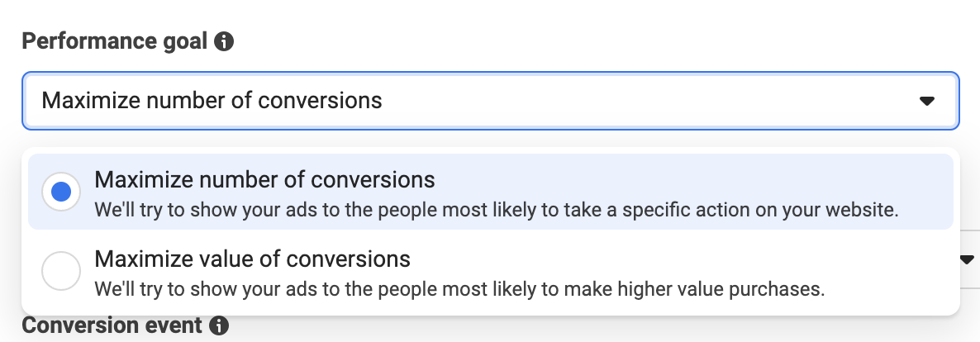Pick 'Maximize value of conversions' option title
This screenshot has height=342, width=980.
[x=253, y=259]
